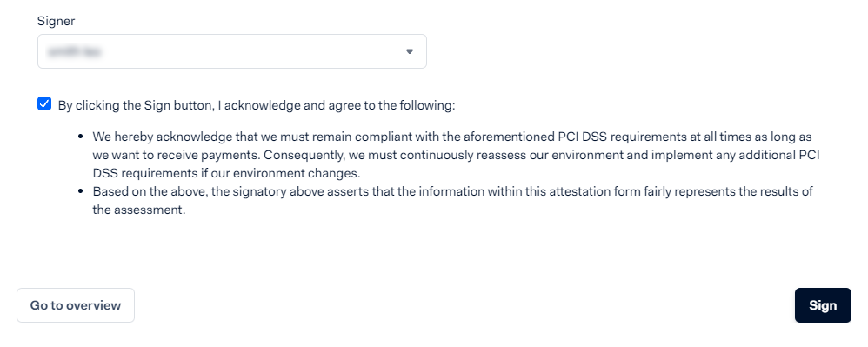The height and width of the screenshot is (347, 868).
Task: Select the 'Signer' field label
Action: (56, 21)
